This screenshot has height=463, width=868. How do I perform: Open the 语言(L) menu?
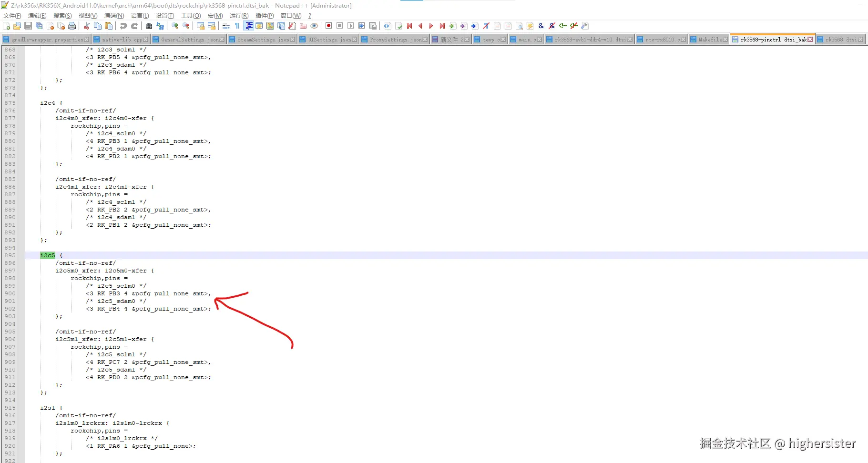(x=140, y=16)
